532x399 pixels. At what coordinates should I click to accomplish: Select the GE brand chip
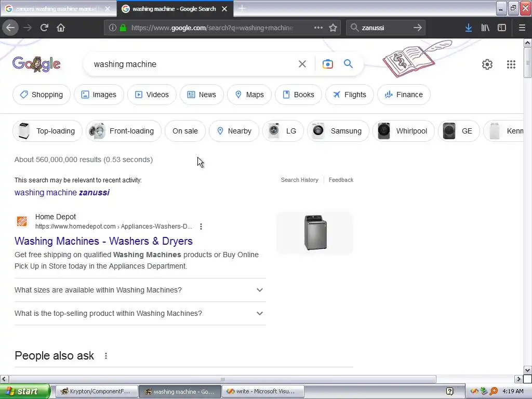pyautogui.click(x=459, y=131)
